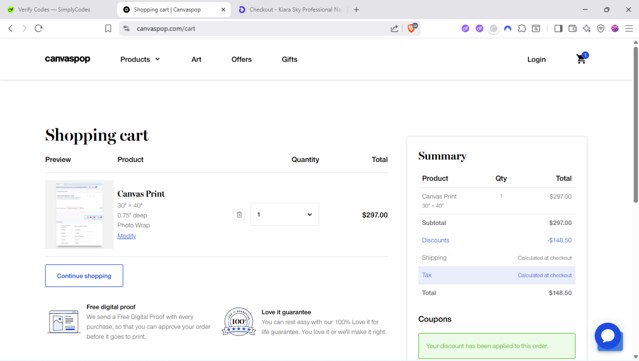
Task: Open the extensions puzzle piece icon
Action: click(x=522, y=29)
